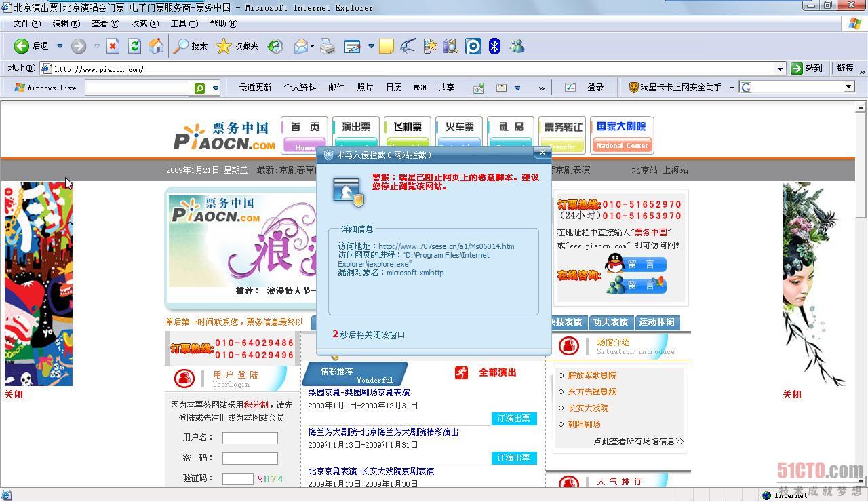Refresh the current page

(134, 46)
